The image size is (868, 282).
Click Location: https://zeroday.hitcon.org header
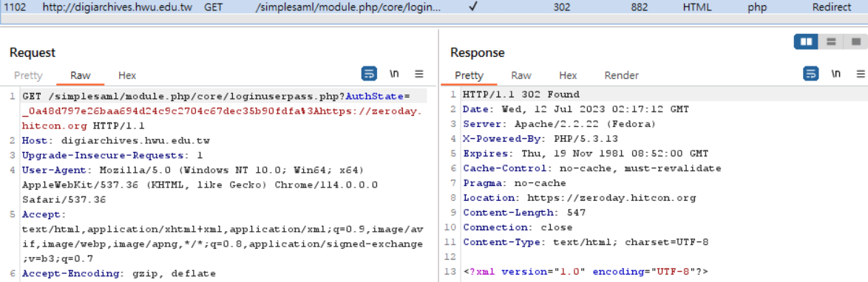coord(579,198)
